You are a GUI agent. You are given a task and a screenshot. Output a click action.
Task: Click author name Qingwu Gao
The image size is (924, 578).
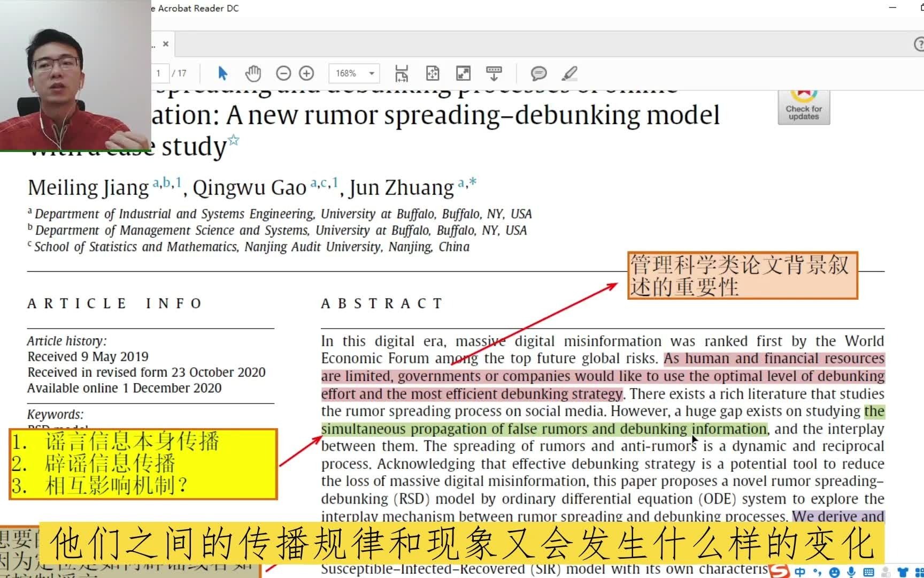(x=249, y=187)
